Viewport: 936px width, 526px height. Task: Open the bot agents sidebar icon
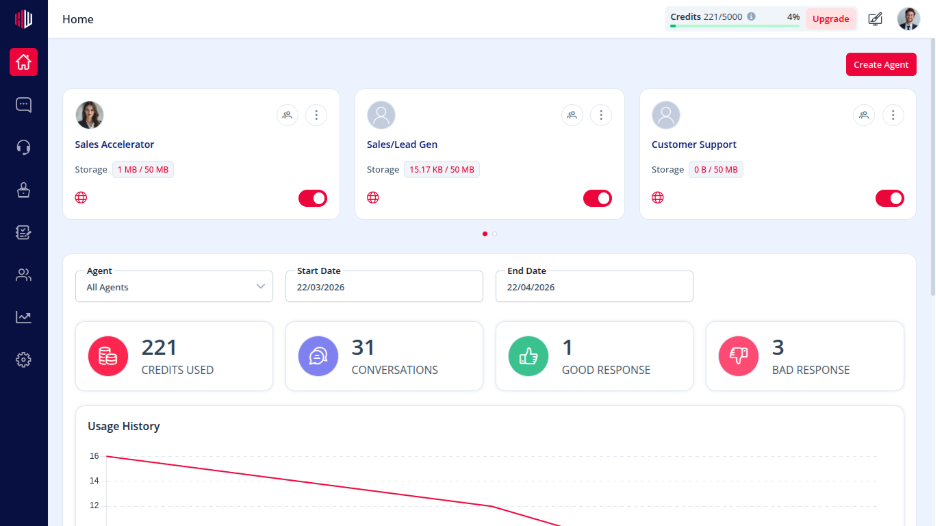[x=23, y=190]
